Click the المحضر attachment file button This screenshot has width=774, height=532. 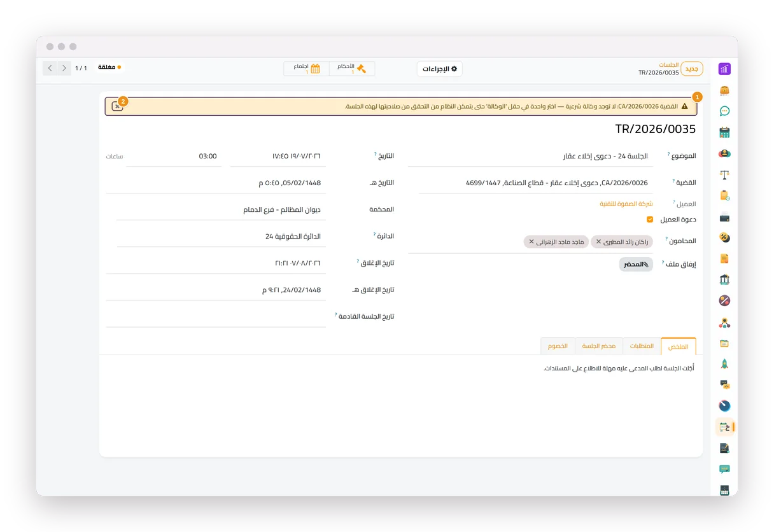(x=636, y=264)
